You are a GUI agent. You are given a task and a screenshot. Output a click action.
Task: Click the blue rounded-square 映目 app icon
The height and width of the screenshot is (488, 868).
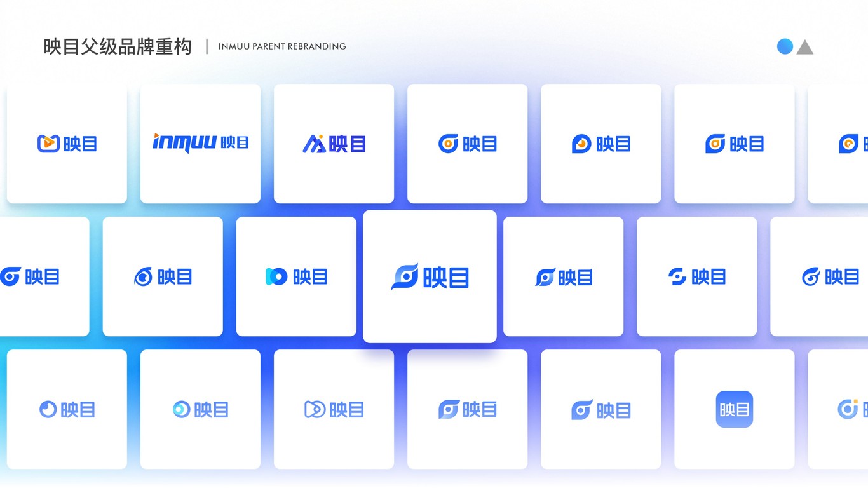click(735, 409)
